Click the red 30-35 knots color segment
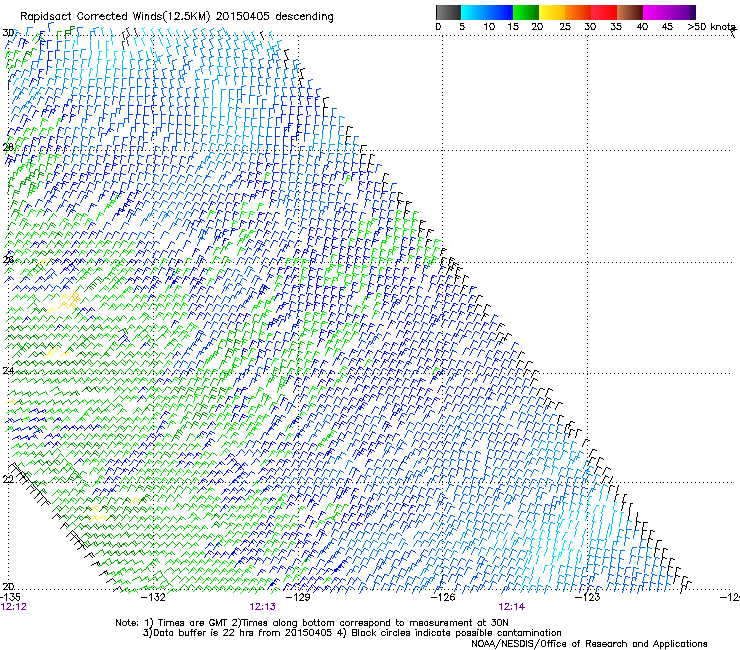 pos(604,12)
